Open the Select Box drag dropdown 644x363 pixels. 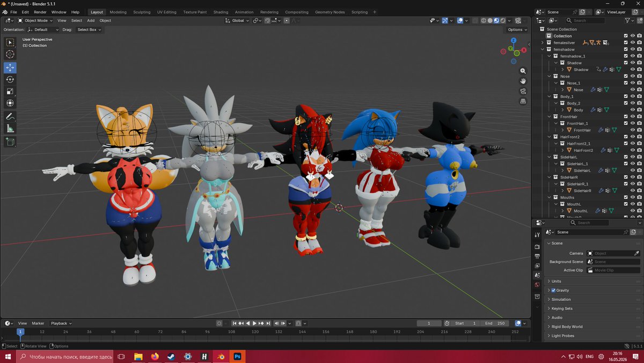tap(89, 29)
